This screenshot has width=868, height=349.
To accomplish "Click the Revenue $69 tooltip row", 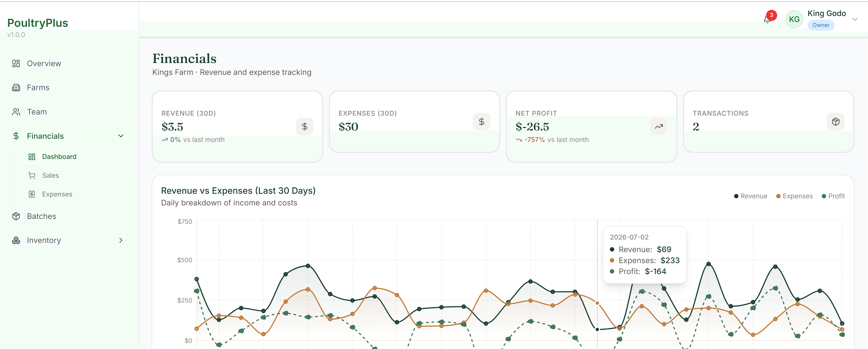I will pos(640,250).
